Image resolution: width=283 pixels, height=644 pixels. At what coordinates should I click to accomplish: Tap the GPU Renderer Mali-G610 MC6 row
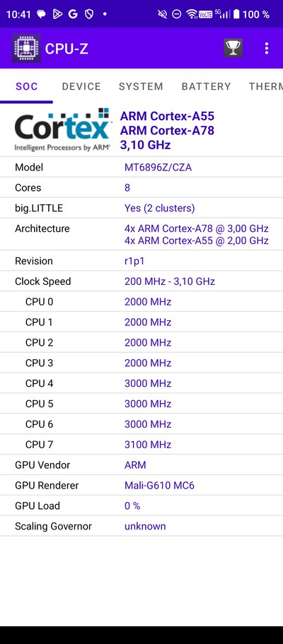click(x=141, y=486)
